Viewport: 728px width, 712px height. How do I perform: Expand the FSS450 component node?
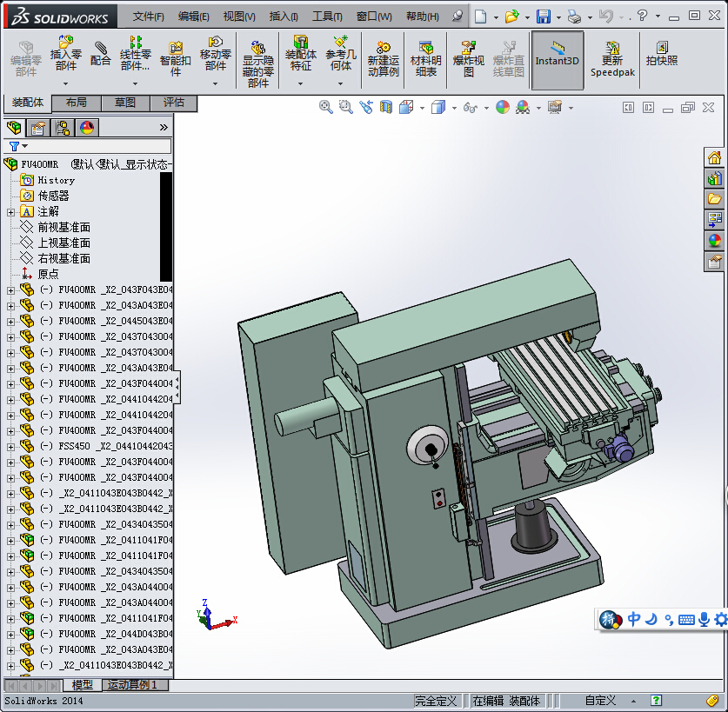pos(10,446)
